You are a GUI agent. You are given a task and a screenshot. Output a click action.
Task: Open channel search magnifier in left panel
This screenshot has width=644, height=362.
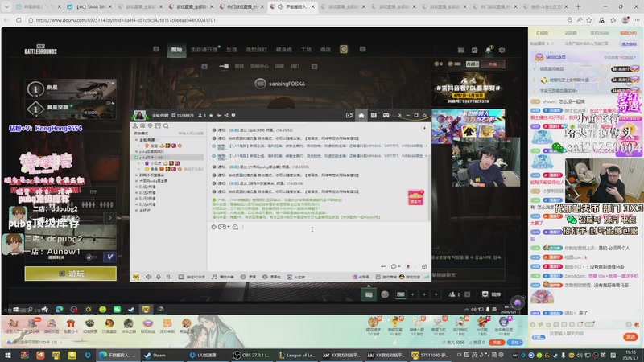[166, 126]
